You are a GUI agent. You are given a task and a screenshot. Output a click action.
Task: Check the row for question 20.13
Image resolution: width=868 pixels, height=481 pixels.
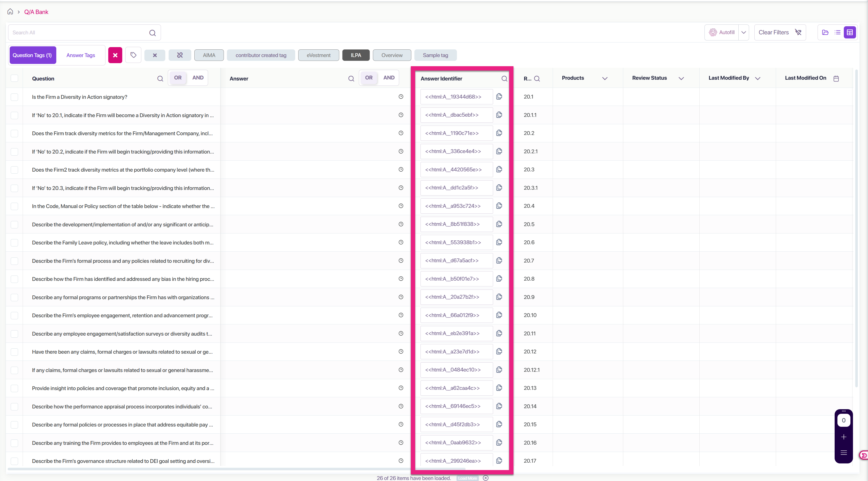[x=14, y=388]
